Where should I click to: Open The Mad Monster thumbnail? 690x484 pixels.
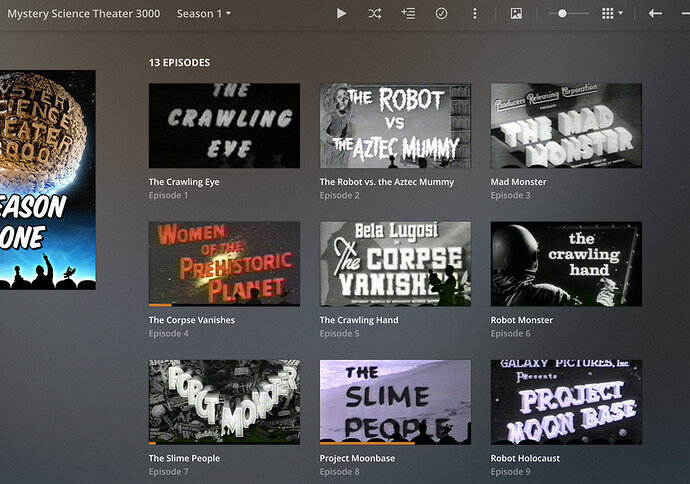(x=566, y=126)
